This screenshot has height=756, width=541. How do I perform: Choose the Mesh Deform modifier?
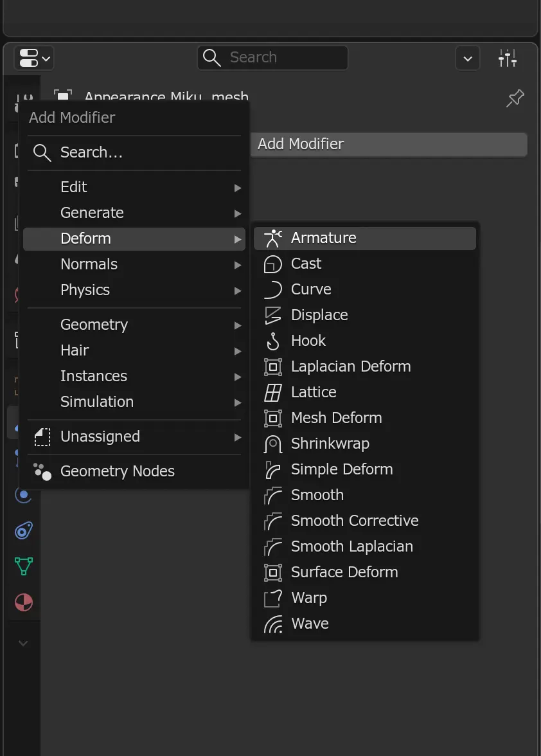pos(365,418)
